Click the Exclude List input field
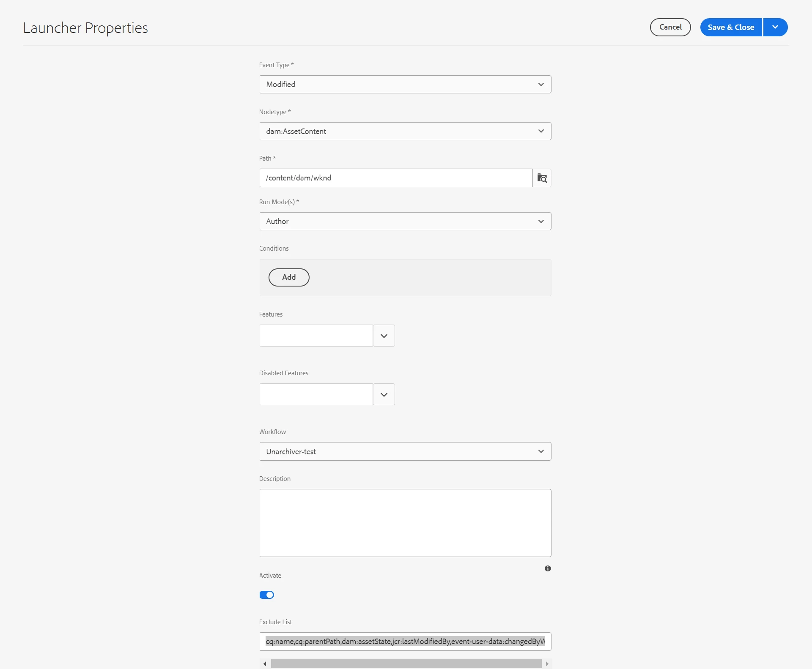The width and height of the screenshot is (812, 669). coord(405,642)
